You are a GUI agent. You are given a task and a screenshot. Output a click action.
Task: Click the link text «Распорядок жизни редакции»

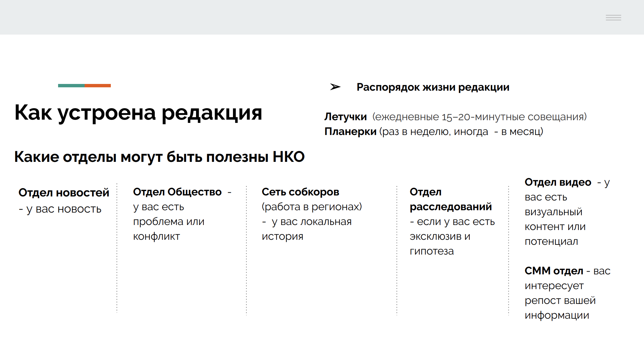432,87
